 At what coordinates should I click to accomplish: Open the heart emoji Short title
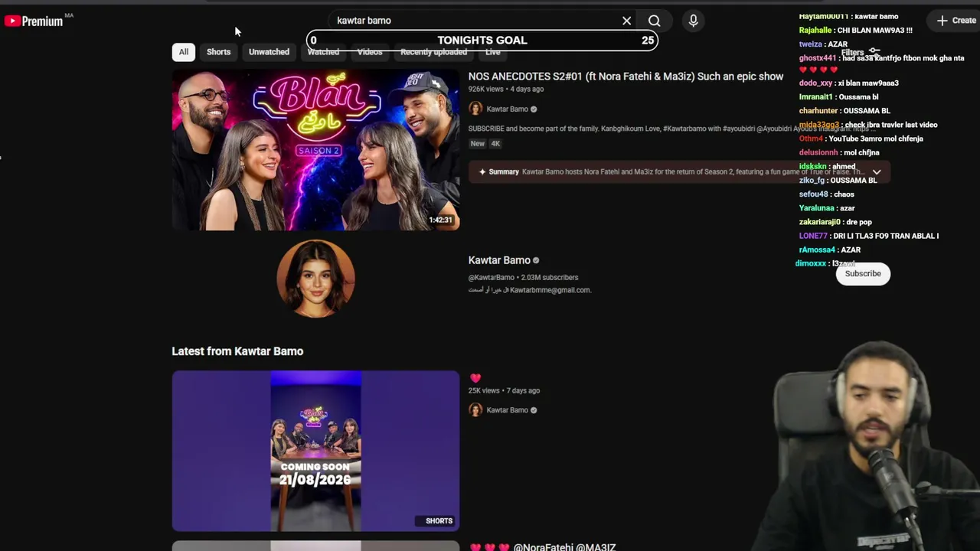click(x=475, y=378)
